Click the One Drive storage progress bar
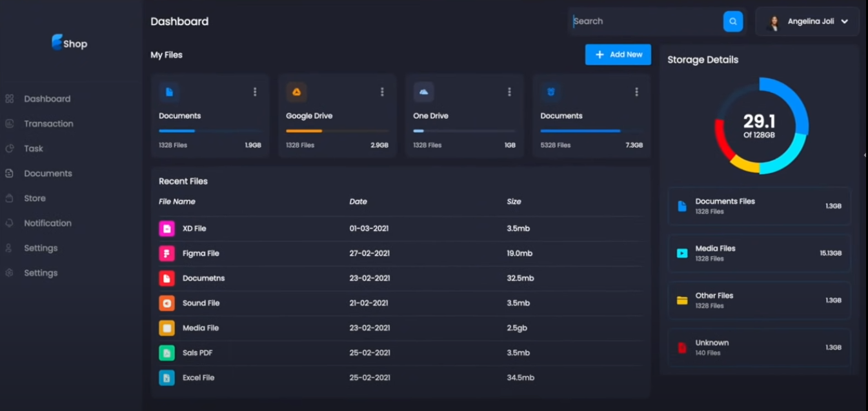868x411 pixels. [463, 131]
